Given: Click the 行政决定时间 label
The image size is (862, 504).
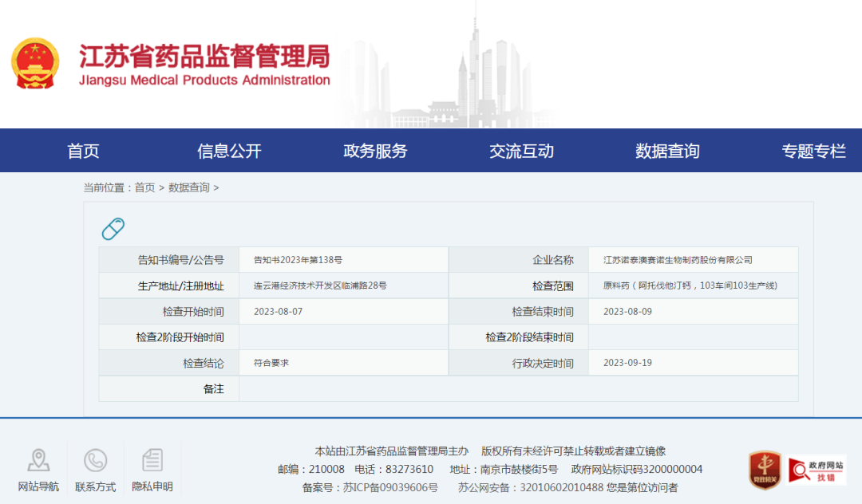Looking at the screenshot, I should click(543, 364).
